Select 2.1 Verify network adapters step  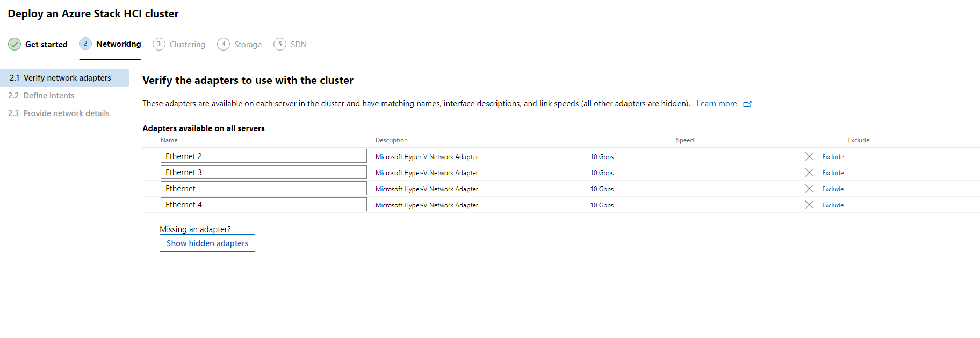pos(67,78)
